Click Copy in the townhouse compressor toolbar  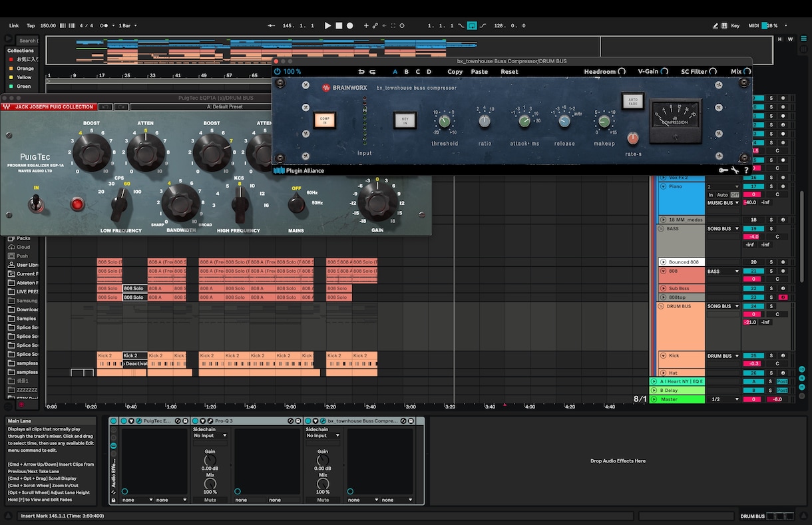click(x=455, y=72)
